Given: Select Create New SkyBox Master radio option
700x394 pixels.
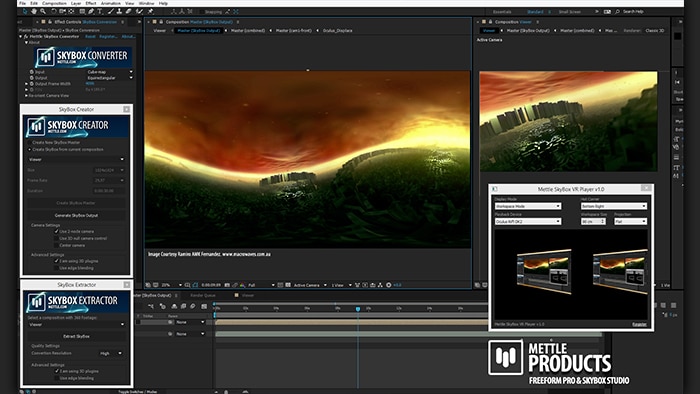Looking at the screenshot, I should tap(29, 142).
